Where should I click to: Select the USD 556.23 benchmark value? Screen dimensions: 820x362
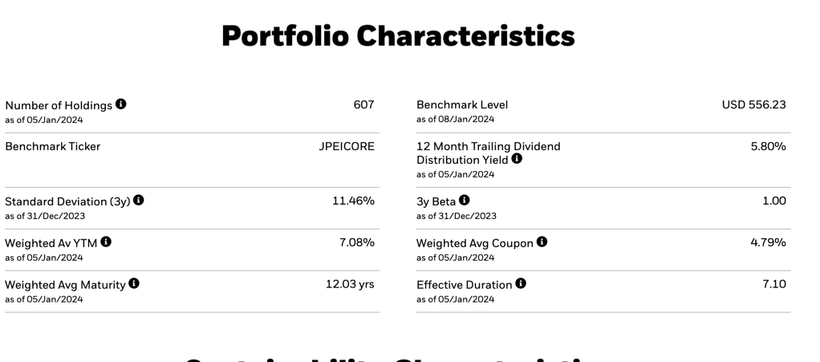pos(754,105)
